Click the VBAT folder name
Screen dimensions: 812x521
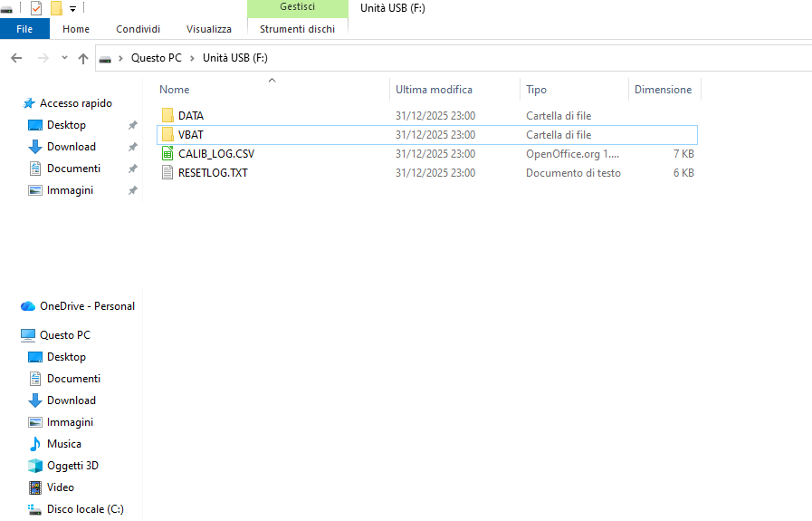point(191,135)
